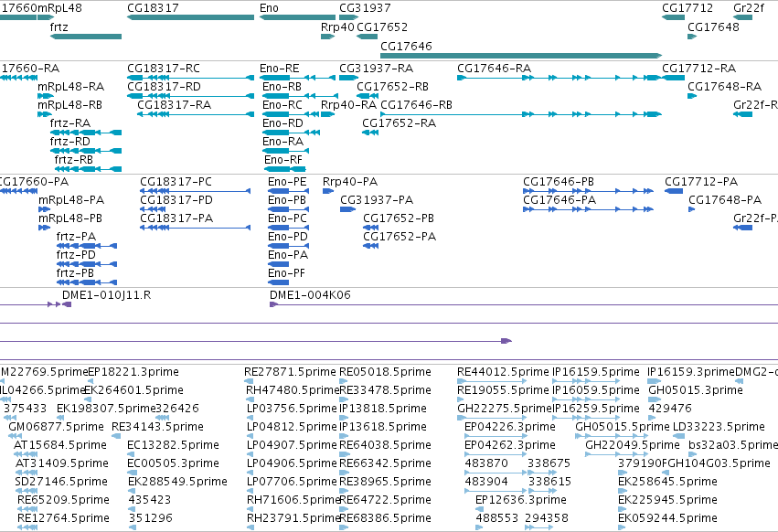Click the "CG17648" gene label
Image resolution: width=778 pixels, height=532 pixels.
pos(713,27)
